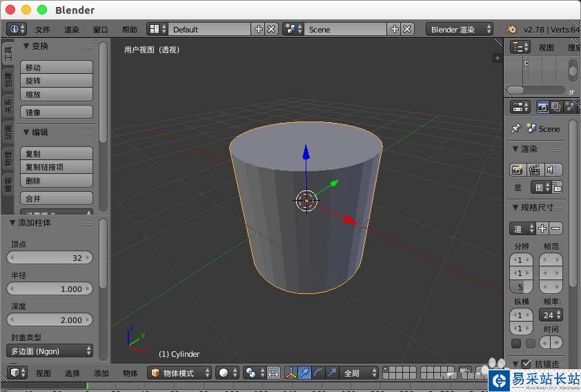
Task: Open the viewport shading sphere selector
Action: tap(227, 373)
